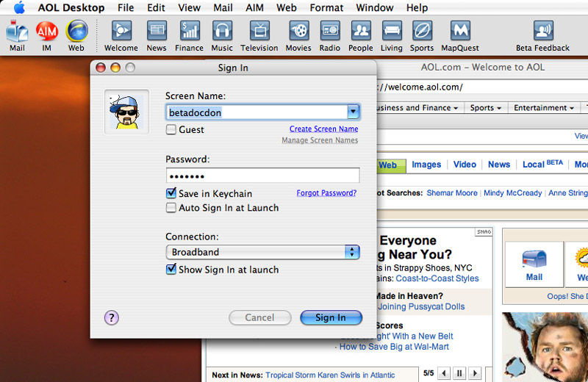Open the Edit menu
The image size is (588, 382).
[156, 7]
